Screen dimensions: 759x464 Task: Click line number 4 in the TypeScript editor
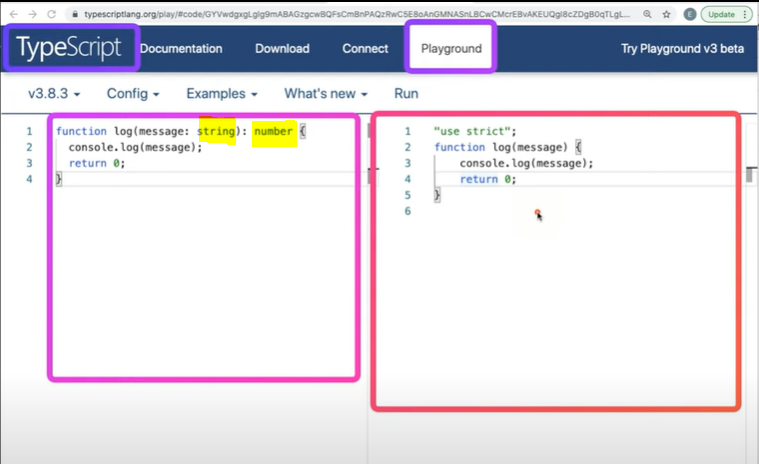tap(29, 179)
